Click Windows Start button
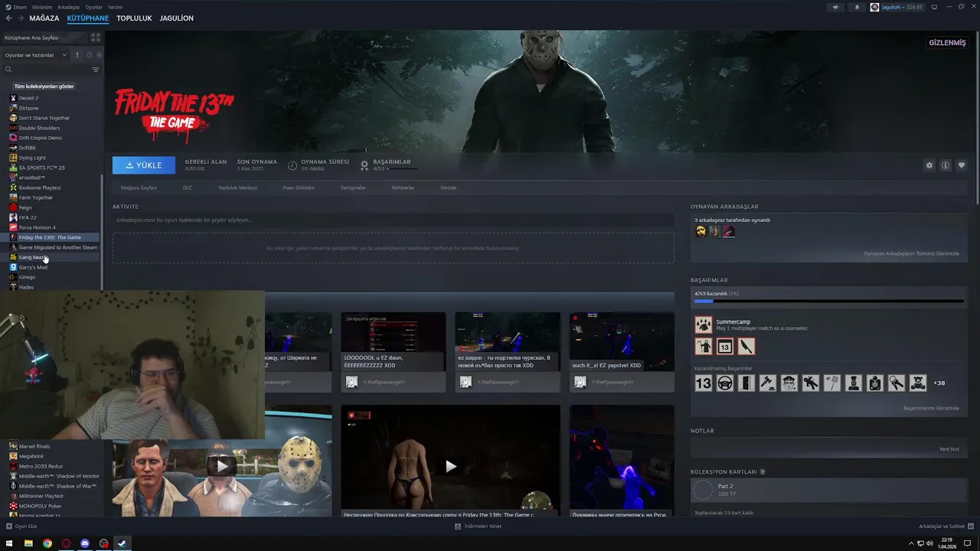Image resolution: width=980 pixels, height=551 pixels. click(x=9, y=543)
